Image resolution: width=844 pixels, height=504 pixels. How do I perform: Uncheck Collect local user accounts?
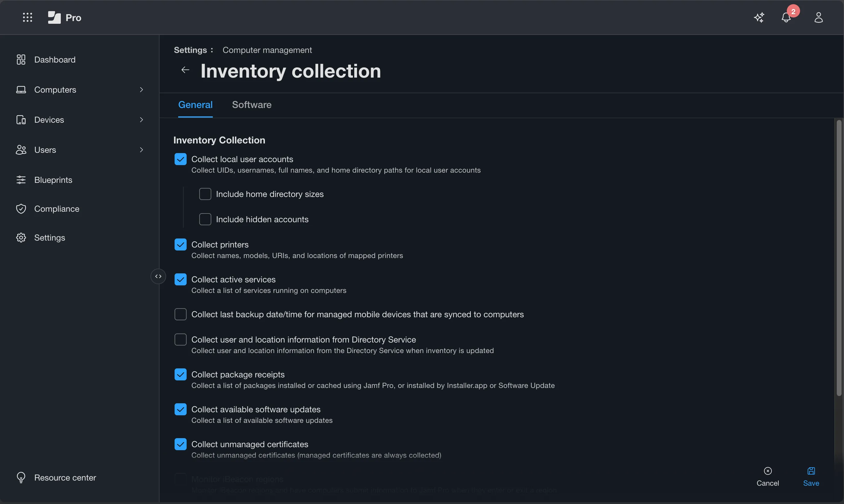coord(181,159)
